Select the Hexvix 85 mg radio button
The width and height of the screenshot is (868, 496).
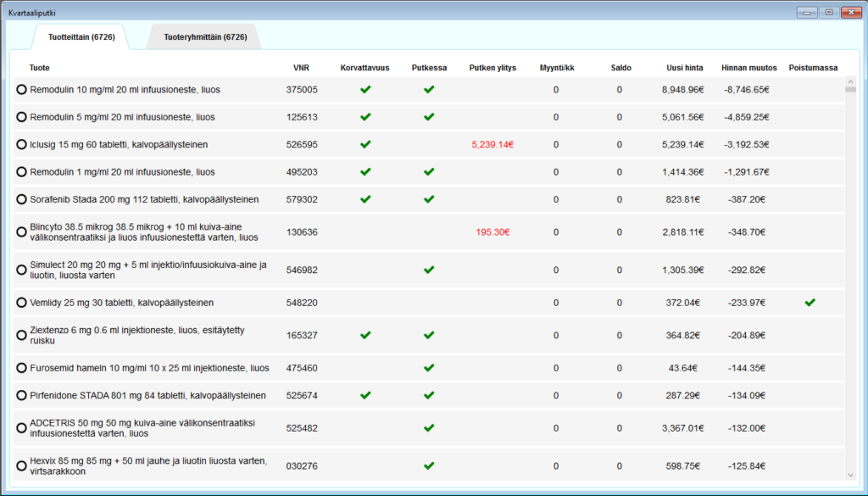click(x=21, y=466)
